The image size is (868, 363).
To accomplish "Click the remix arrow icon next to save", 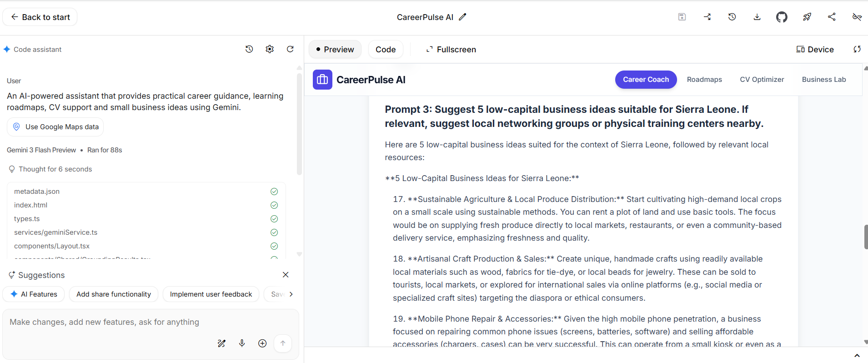I will (x=707, y=17).
